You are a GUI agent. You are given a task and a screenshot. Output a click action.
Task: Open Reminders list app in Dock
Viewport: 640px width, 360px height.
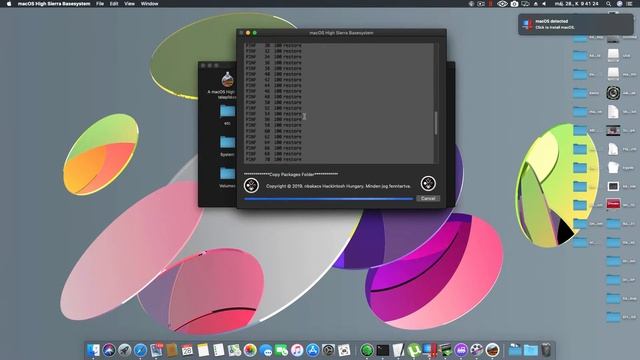tap(219, 350)
